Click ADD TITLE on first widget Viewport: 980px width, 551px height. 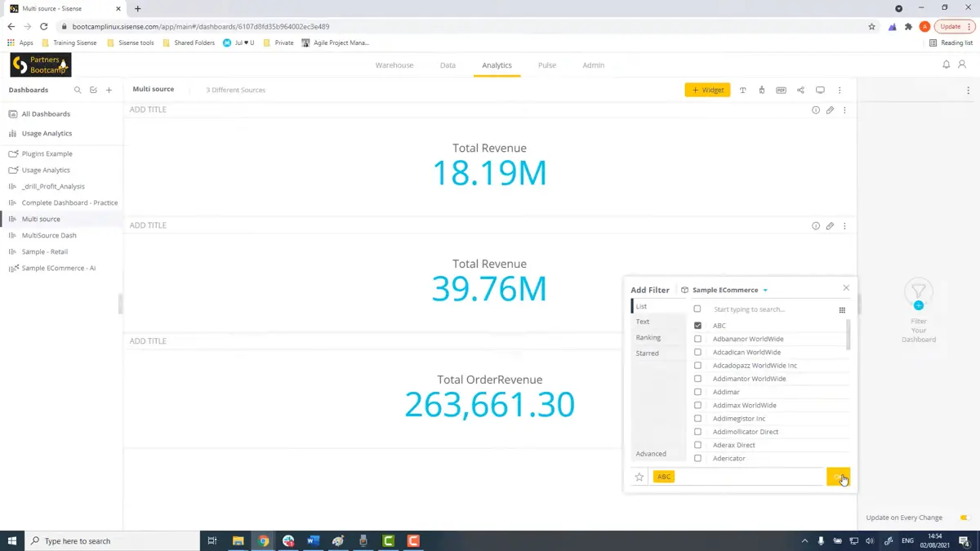pos(148,109)
